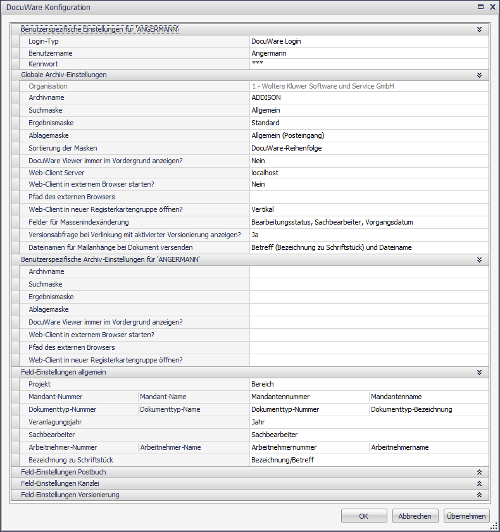Image resolution: width=500 pixels, height=532 pixels.
Task: Click the Abbrechen button
Action: [415, 516]
